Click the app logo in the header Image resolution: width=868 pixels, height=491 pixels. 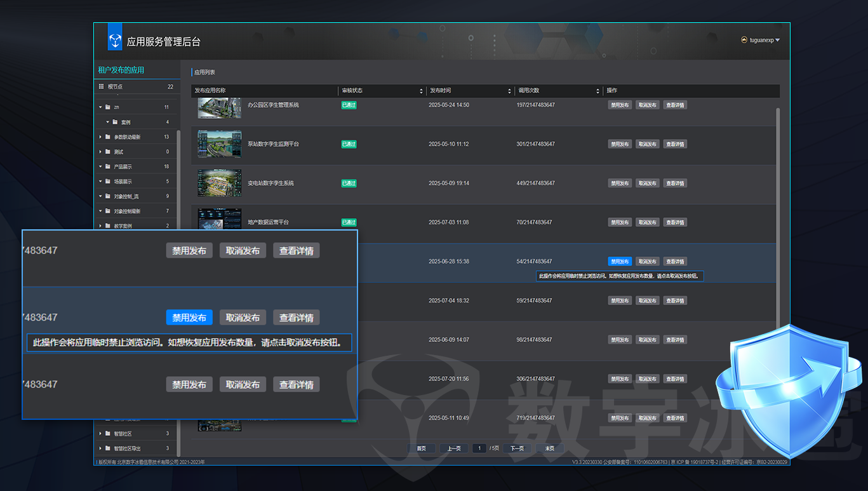tap(115, 41)
